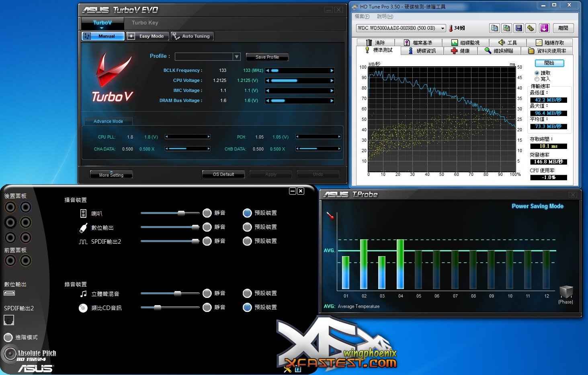This screenshot has width=588, height=375.
Task: Click phase 04 bar in T.Probe graph
Action: pos(400,264)
